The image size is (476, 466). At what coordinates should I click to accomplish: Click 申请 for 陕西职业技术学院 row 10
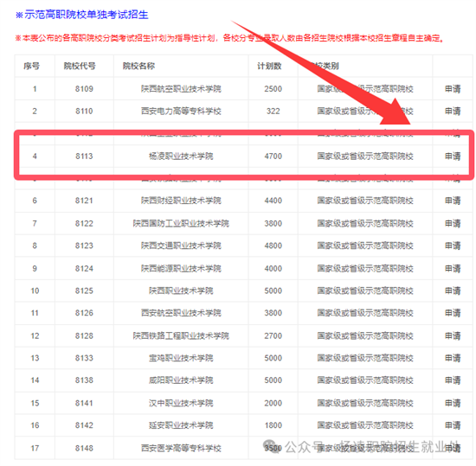(453, 290)
